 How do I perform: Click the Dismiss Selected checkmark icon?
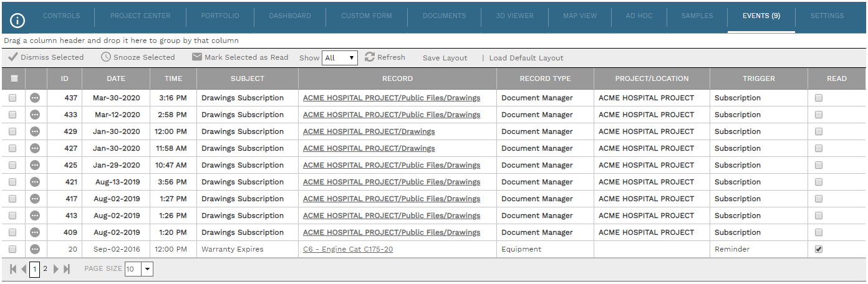(12, 57)
